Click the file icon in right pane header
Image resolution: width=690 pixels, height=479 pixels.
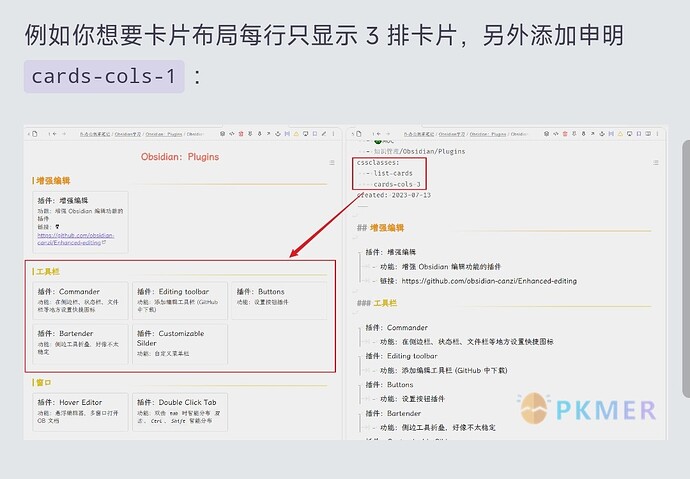tap(358, 134)
